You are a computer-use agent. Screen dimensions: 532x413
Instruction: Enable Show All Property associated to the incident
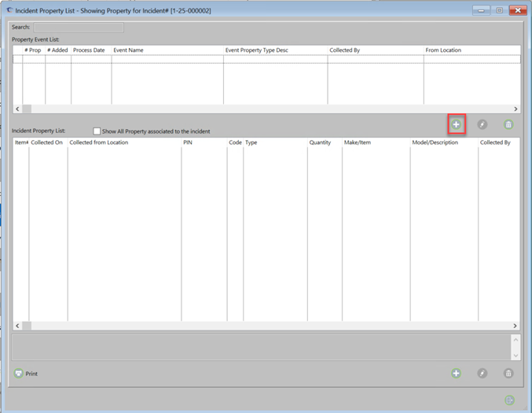pos(97,131)
